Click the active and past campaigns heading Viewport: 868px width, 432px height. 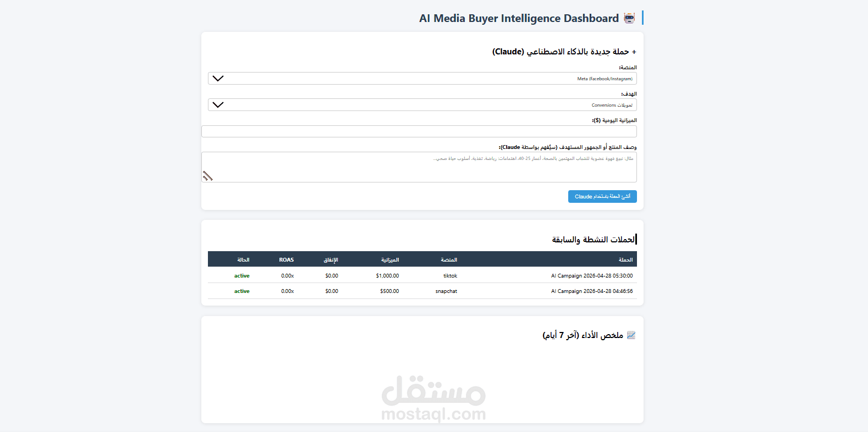593,240
